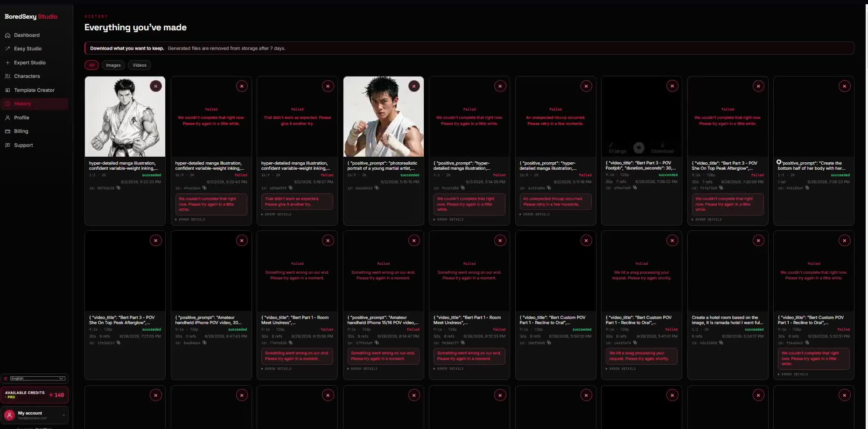The width and height of the screenshot is (868, 429).
Task: Copy id of the 5:15:10 PM portrait
Action: tap(377, 188)
